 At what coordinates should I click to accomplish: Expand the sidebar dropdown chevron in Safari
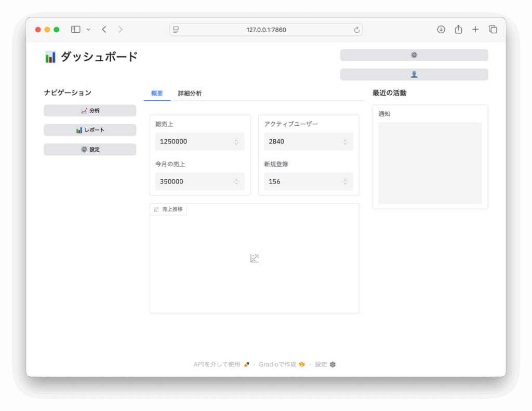[88, 30]
